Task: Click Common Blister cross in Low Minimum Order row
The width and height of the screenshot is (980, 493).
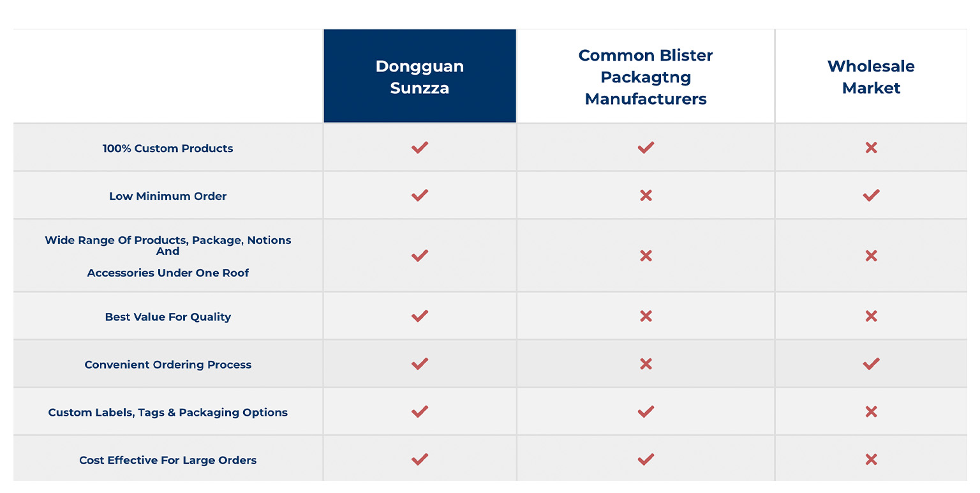Action: (646, 195)
